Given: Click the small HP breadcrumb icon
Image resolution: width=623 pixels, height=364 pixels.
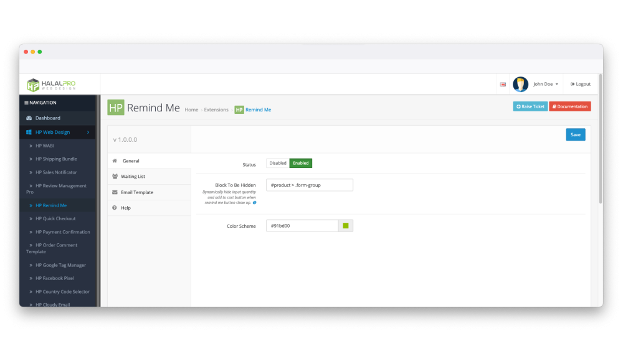Looking at the screenshot, I should click(x=239, y=110).
